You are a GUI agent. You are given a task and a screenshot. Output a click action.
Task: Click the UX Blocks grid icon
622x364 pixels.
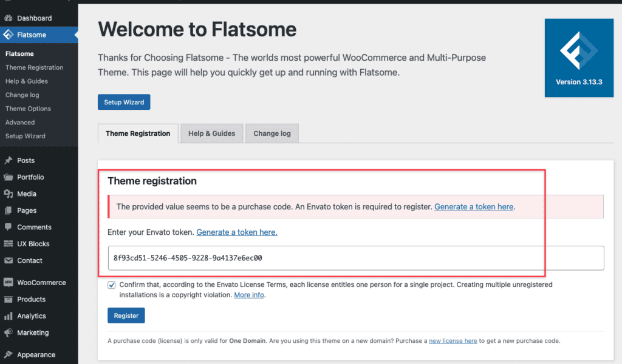9,244
